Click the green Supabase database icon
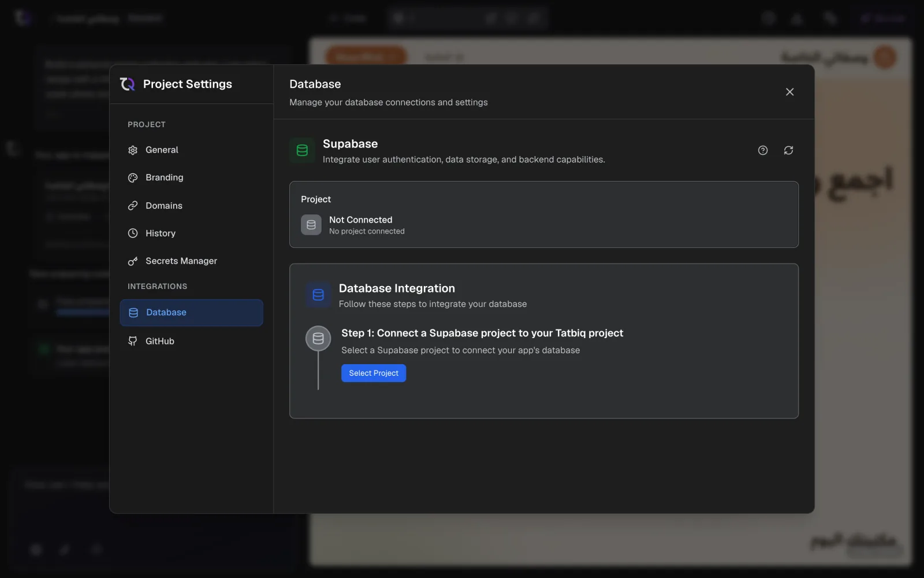This screenshot has height=578, width=924. (x=302, y=150)
